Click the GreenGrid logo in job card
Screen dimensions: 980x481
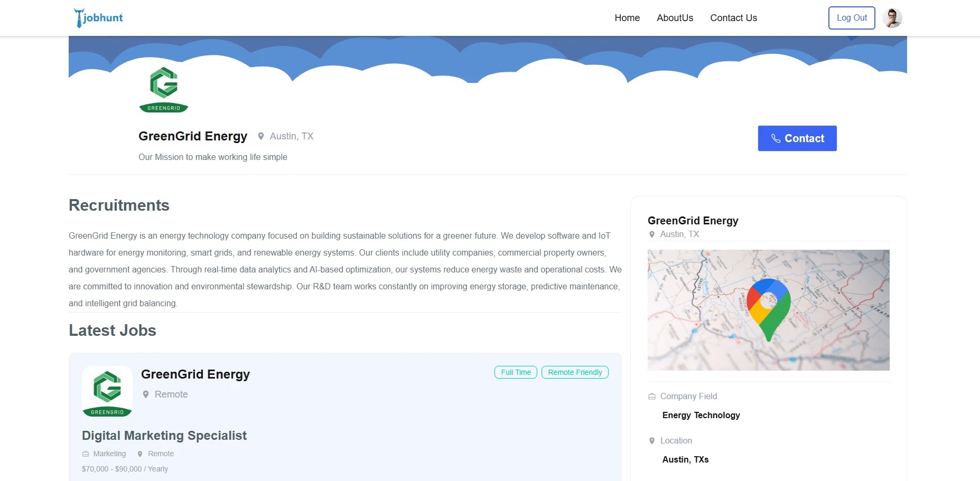point(107,391)
